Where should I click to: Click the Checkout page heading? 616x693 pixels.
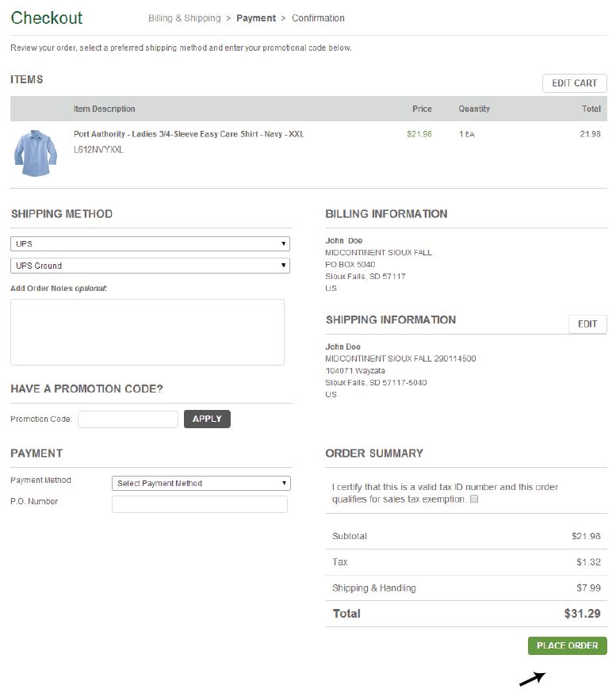47,17
